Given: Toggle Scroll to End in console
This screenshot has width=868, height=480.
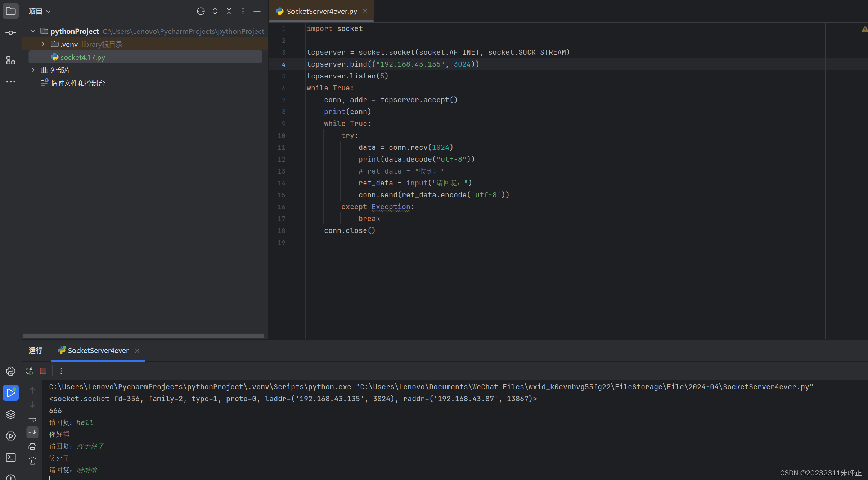Looking at the screenshot, I should pyautogui.click(x=32, y=432).
